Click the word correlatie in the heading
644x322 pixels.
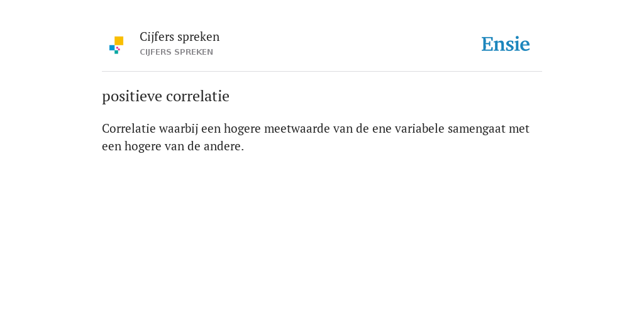point(198,96)
